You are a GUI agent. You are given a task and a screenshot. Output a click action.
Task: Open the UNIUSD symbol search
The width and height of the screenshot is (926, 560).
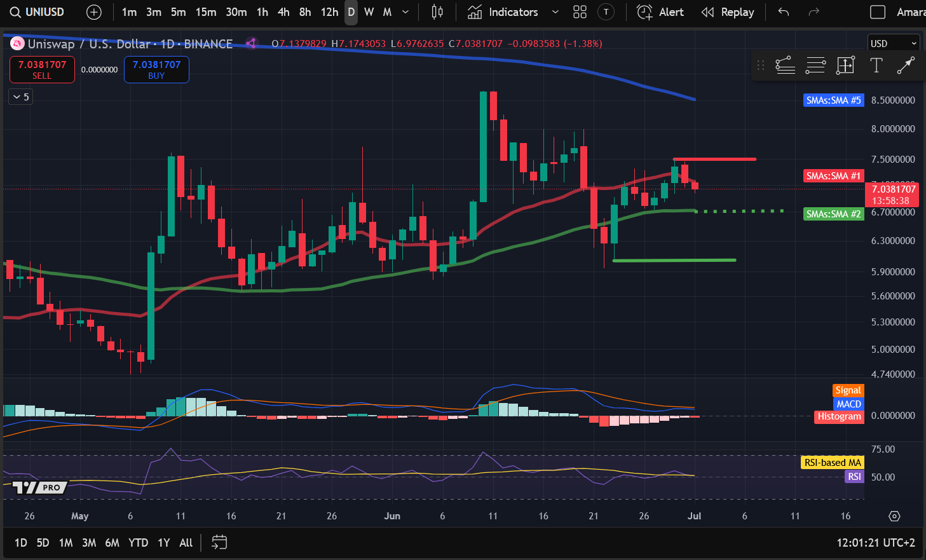(37, 12)
